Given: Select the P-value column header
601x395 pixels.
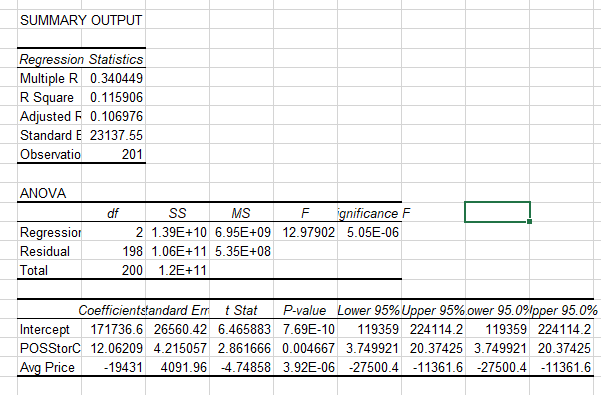Looking at the screenshot, I should 305,310.
